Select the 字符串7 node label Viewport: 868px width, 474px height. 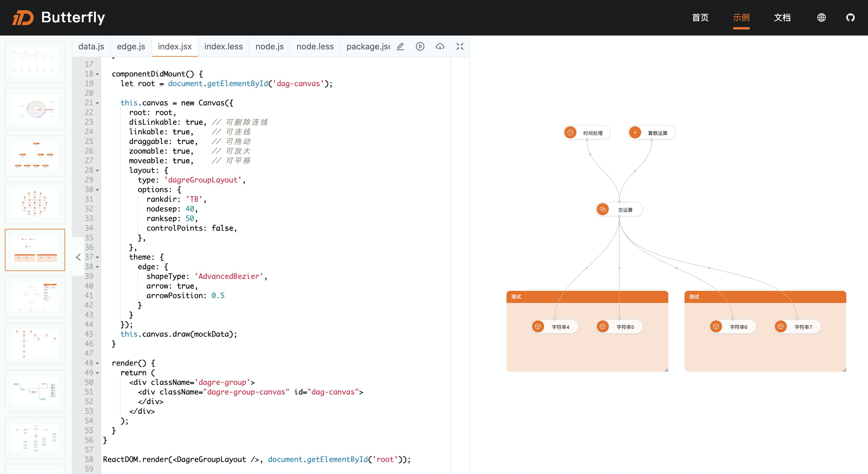pos(803,327)
